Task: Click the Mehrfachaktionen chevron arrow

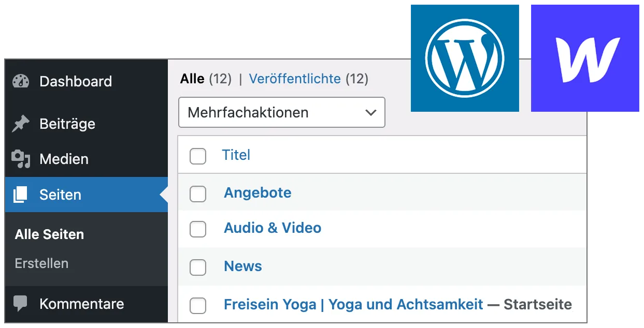Action: [370, 112]
